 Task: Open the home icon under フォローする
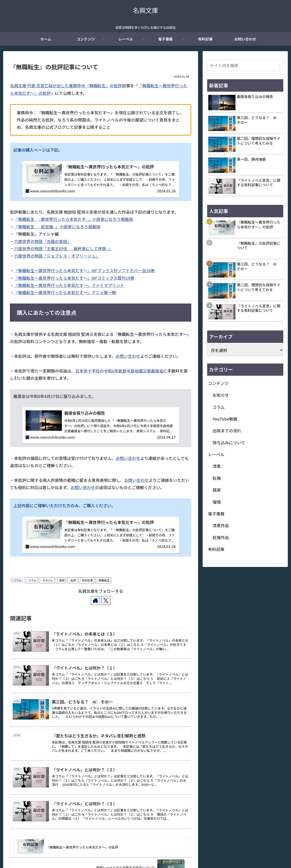pos(95,600)
